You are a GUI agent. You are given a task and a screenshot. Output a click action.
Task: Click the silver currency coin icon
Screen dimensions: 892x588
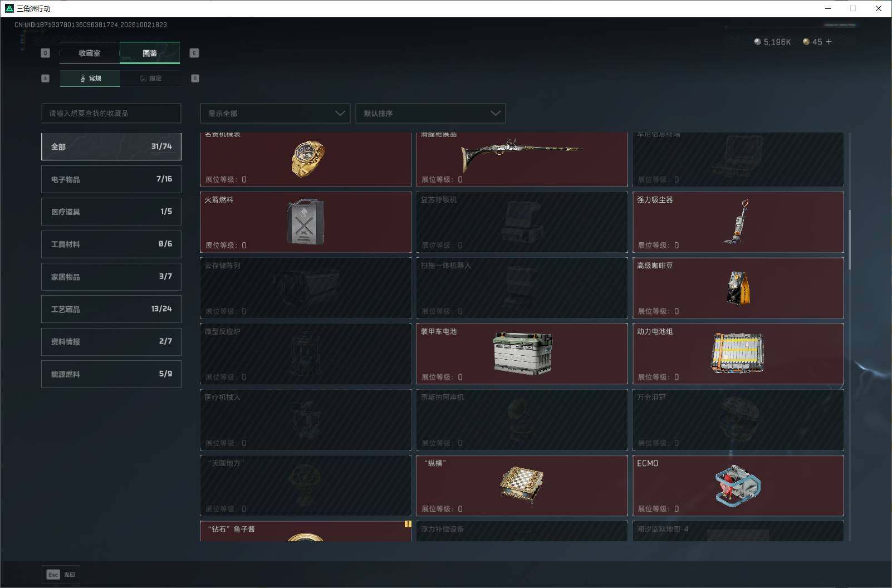tap(757, 42)
